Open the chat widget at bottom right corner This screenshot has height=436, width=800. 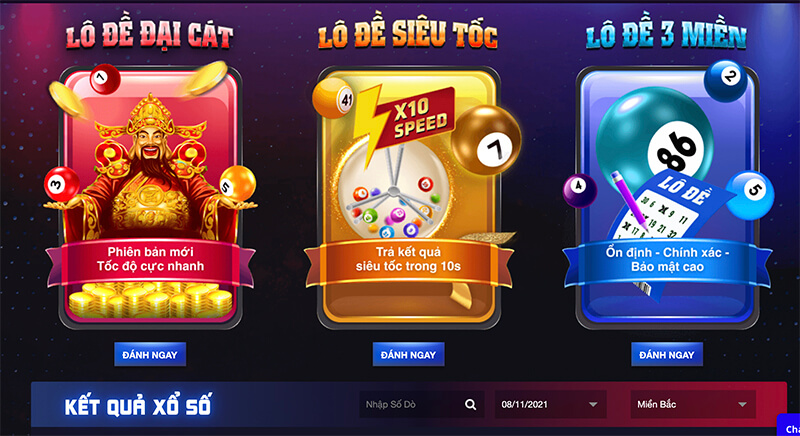point(788,425)
